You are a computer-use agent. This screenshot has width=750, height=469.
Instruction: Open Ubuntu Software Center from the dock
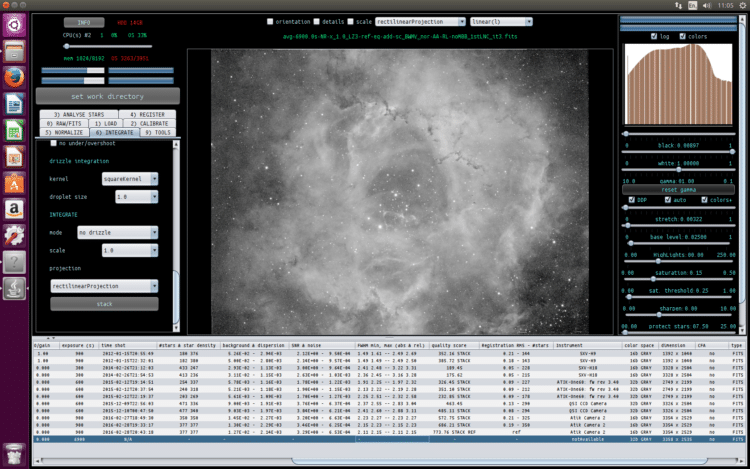(14, 183)
